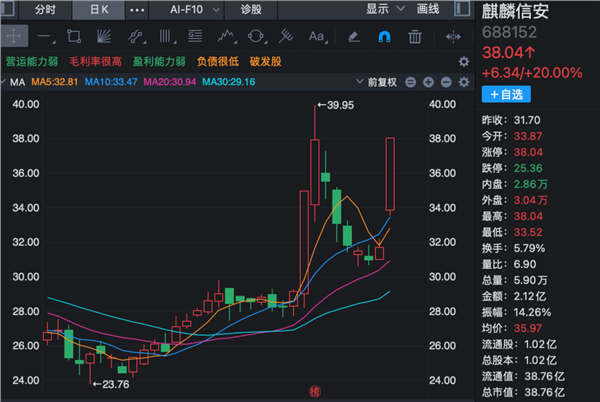Select the eraser pen tool
This screenshot has height=402, width=600.
[354, 37]
